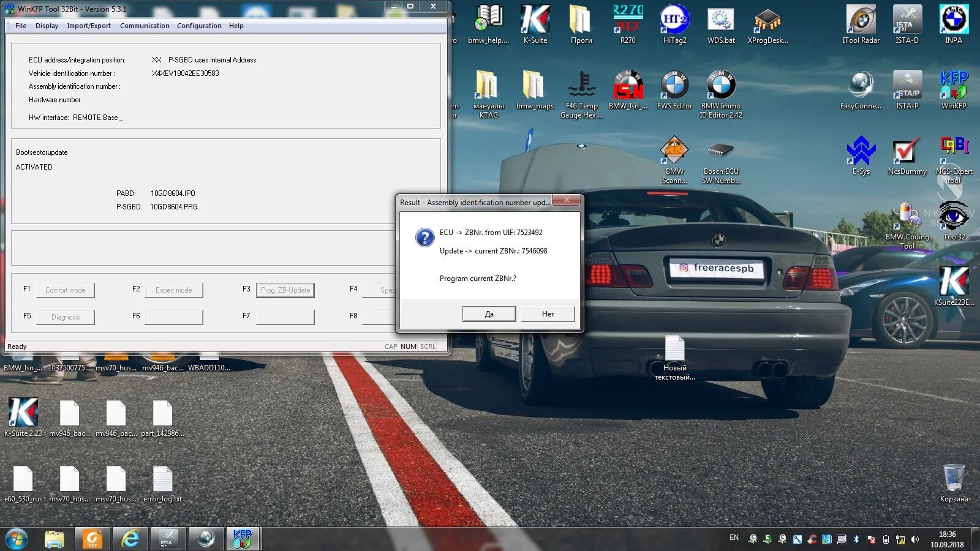Click the vehicle identification number value
The width and height of the screenshot is (980, 551).
(185, 73)
